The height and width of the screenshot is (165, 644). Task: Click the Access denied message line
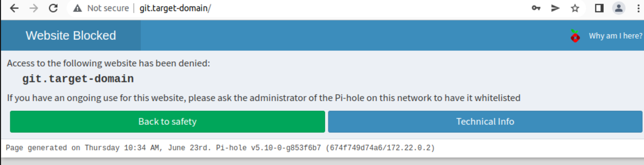pos(108,63)
